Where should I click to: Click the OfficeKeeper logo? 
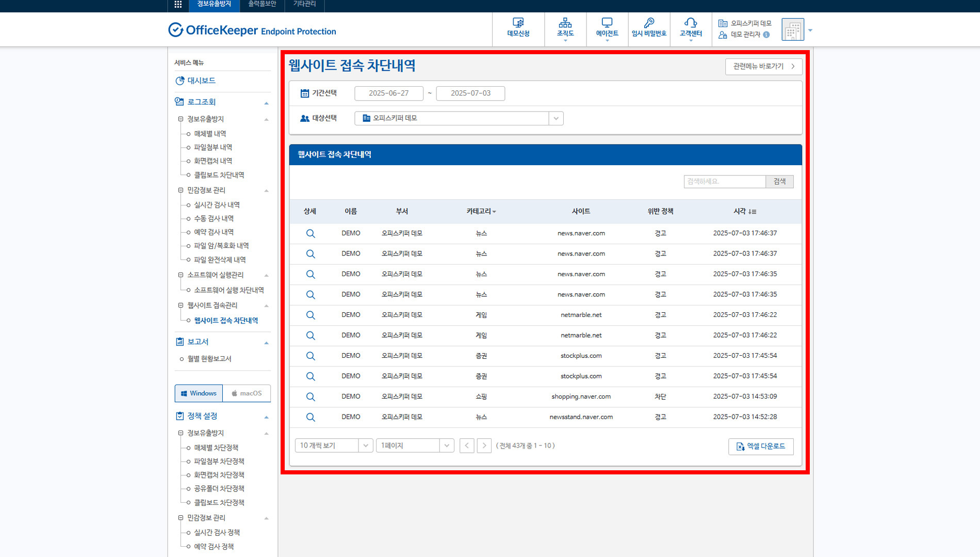252,30
